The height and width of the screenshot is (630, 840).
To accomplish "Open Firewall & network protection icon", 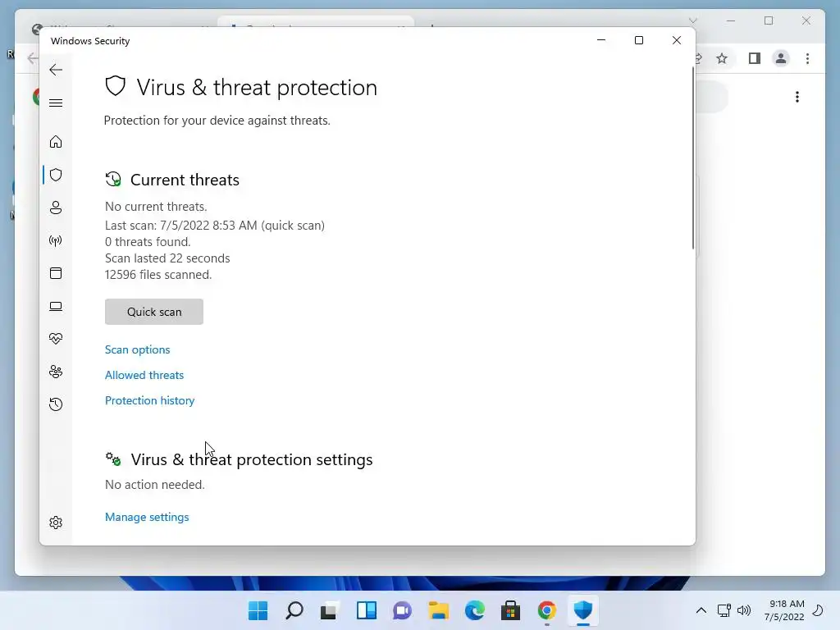I will [x=56, y=240].
